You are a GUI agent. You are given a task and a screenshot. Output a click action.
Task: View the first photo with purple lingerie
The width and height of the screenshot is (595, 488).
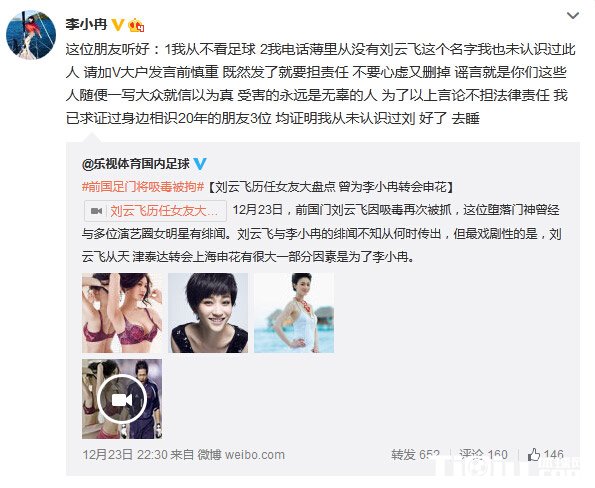122,313
